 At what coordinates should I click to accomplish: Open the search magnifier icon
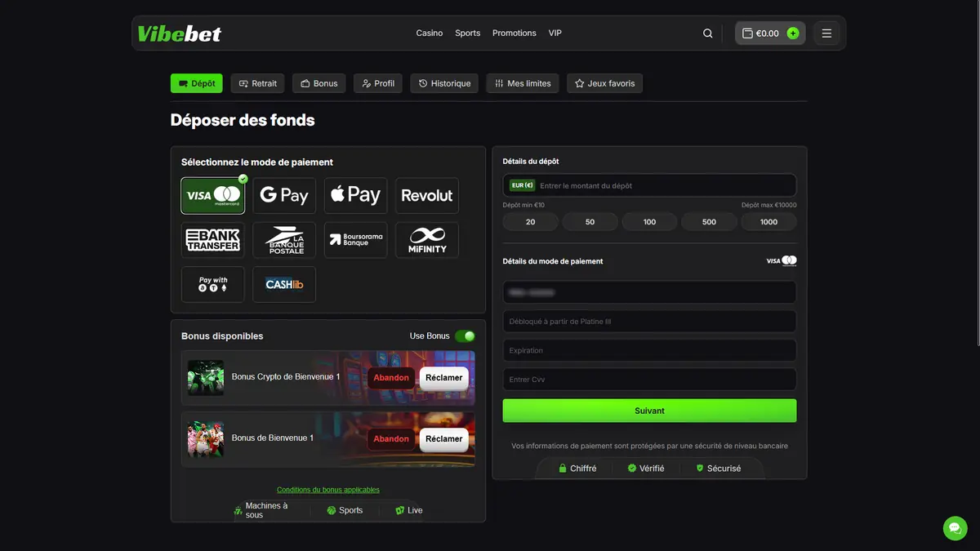tap(708, 33)
